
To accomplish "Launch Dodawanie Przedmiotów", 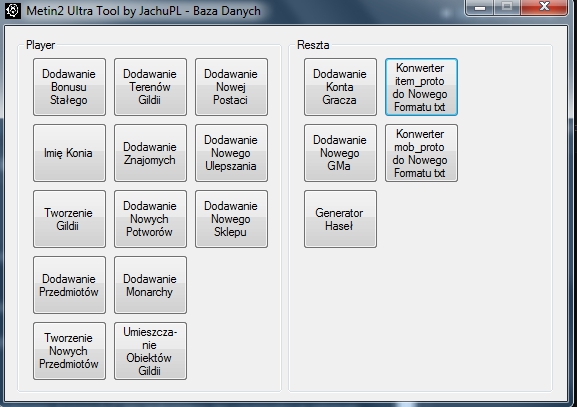I will (x=69, y=285).
